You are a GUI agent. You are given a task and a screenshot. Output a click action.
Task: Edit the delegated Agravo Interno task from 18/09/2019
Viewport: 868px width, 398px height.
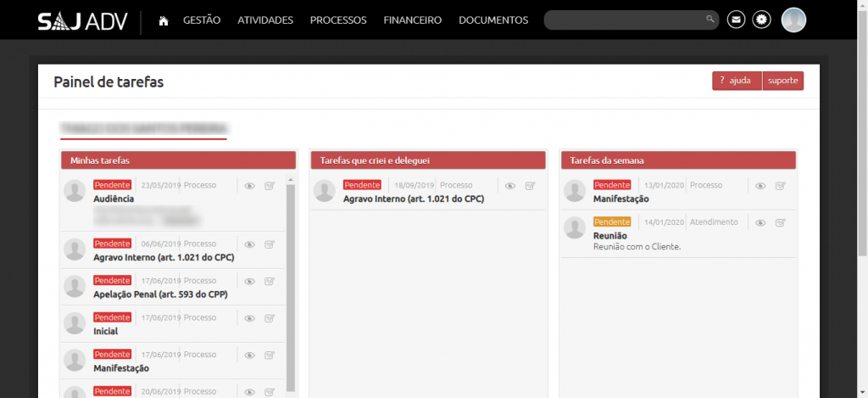click(x=530, y=186)
